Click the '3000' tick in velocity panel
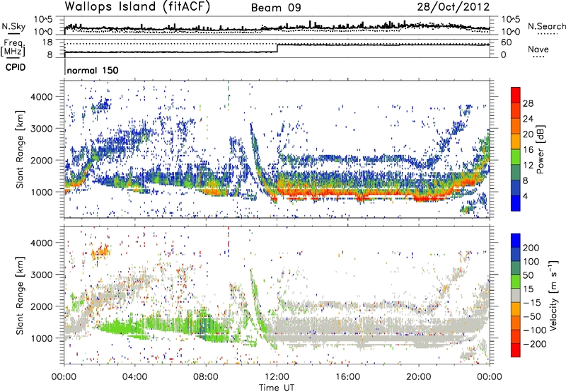Viewport: 566px width, 392px height. [42, 275]
